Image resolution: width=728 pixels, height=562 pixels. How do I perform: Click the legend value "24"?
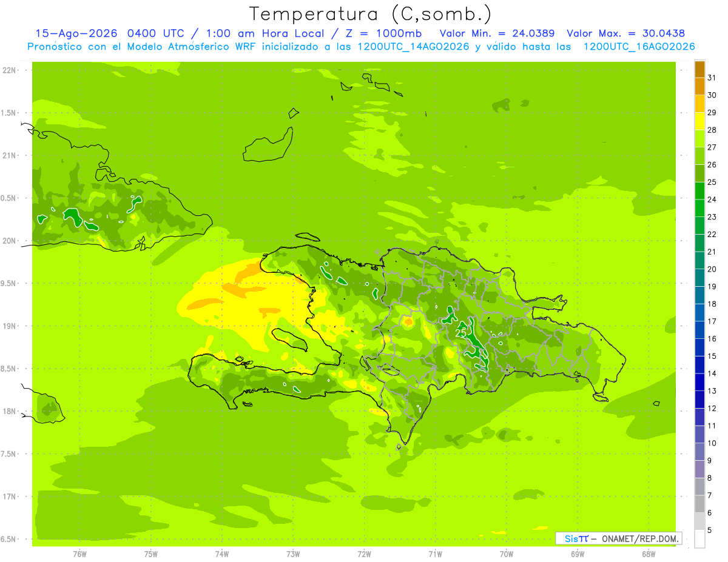pos(712,199)
